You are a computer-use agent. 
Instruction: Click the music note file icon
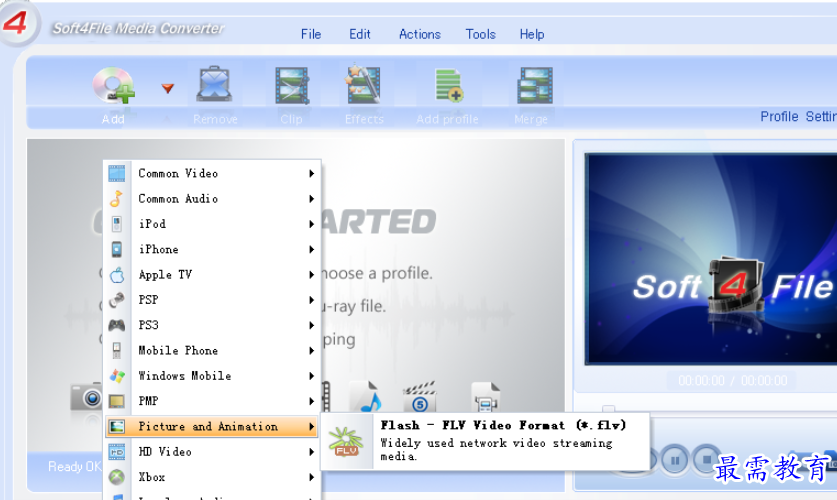click(366, 396)
